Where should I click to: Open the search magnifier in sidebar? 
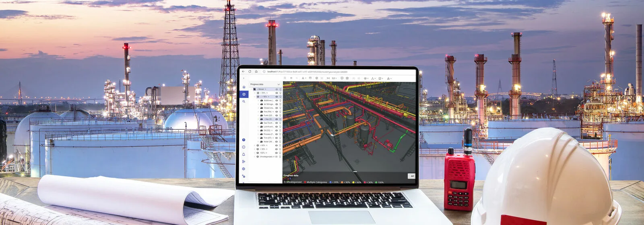click(244, 101)
